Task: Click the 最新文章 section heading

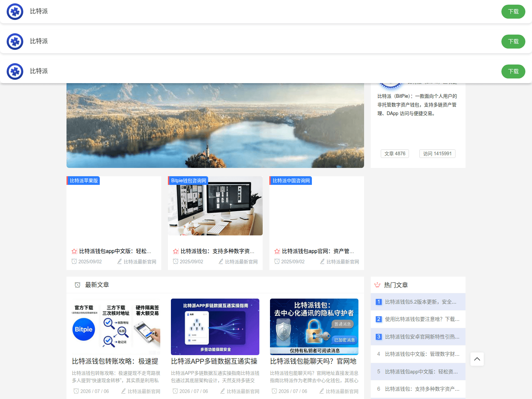Action: (x=97, y=285)
